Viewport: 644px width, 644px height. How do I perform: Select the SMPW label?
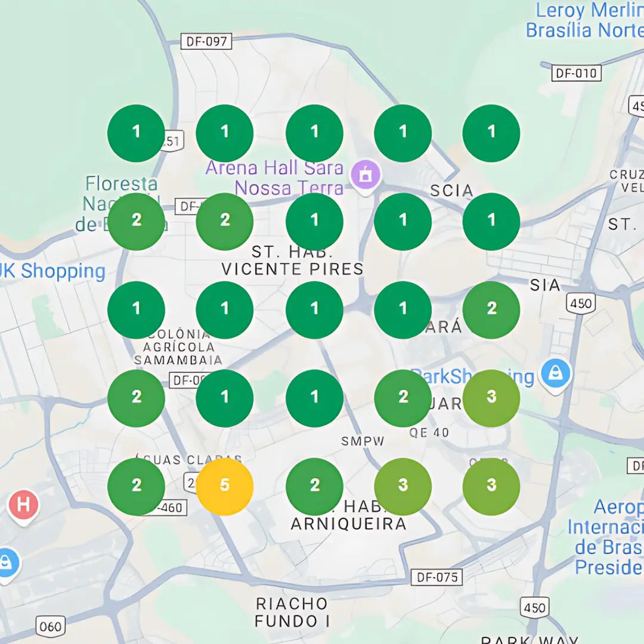(363, 441)
